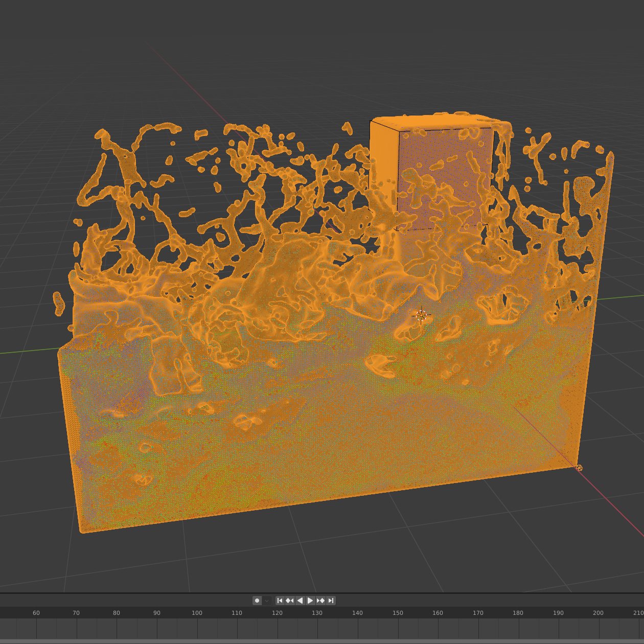Click frame 80 on the timeline ruler
Image resolution: width=644 pixels, height=644 pixels.
(117, 613)
